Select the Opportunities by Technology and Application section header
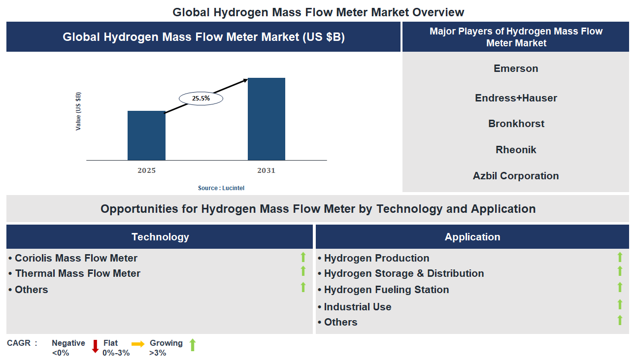This screenshot has height=364, width=635. pyautogui.click(x=318, y=208)
